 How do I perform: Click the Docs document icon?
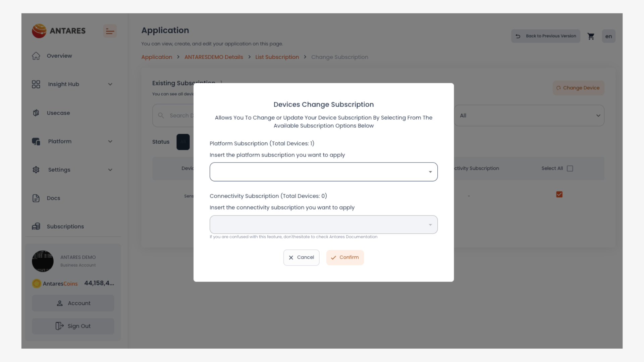pyautogui.click(x=36, y=198)
